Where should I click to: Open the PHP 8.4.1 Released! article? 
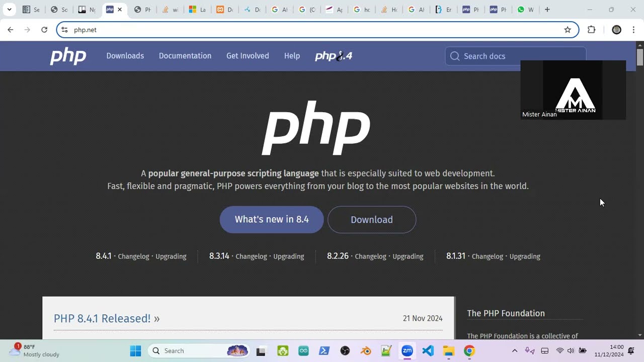point(107,318)
